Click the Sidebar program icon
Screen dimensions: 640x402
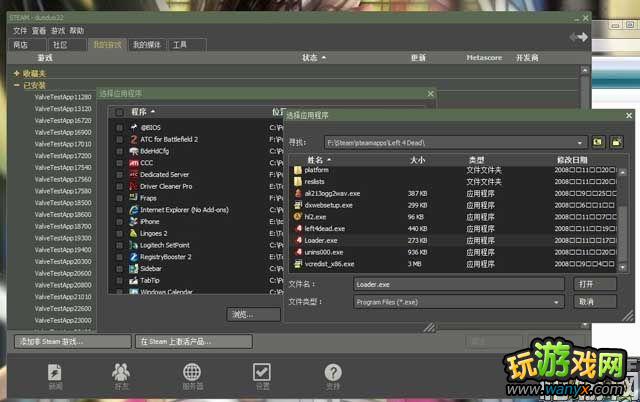133,269
